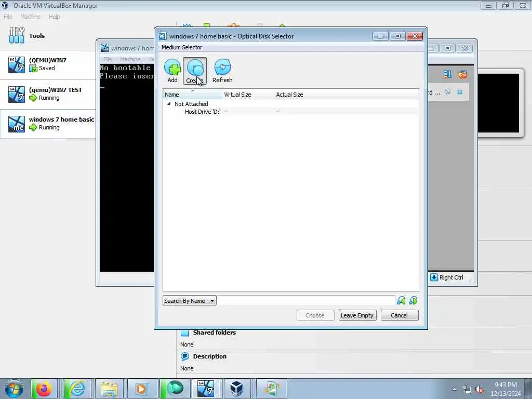532x399 pixels.
Task: Open Windows Media Player from taskbar
Action: 141,389
